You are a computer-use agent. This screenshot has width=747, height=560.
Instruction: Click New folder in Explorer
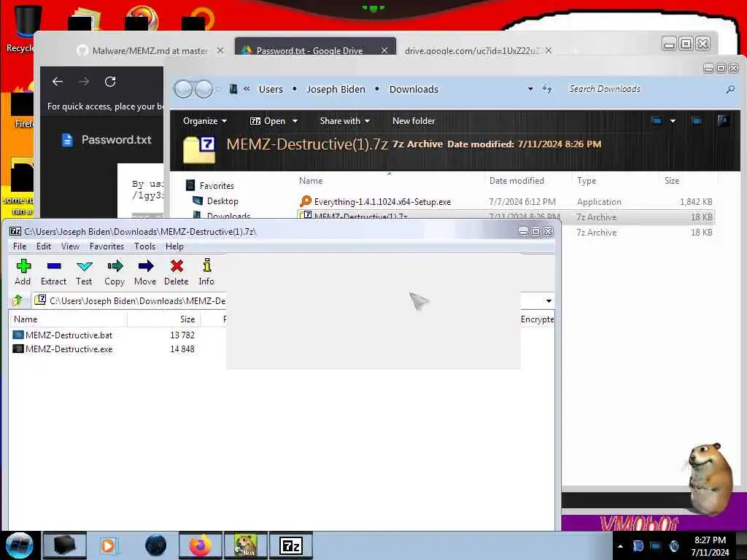tap(414, 121)
